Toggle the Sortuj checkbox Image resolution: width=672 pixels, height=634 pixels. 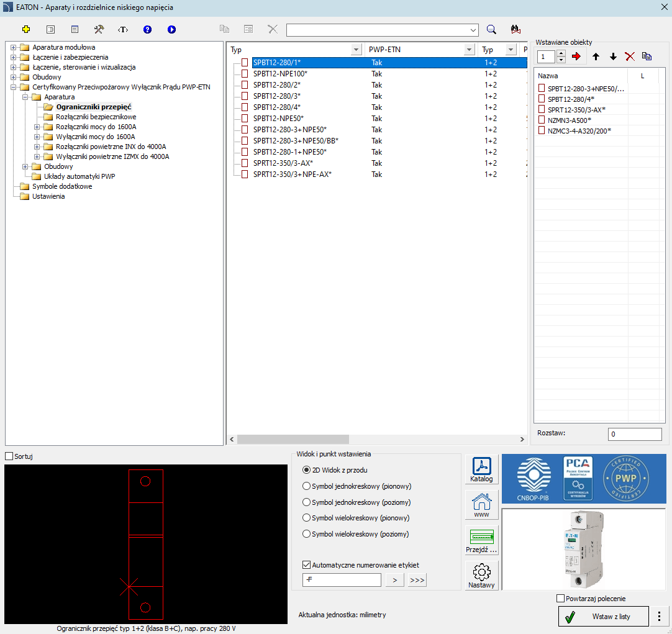pyautogui.click(x=9, y=456)
